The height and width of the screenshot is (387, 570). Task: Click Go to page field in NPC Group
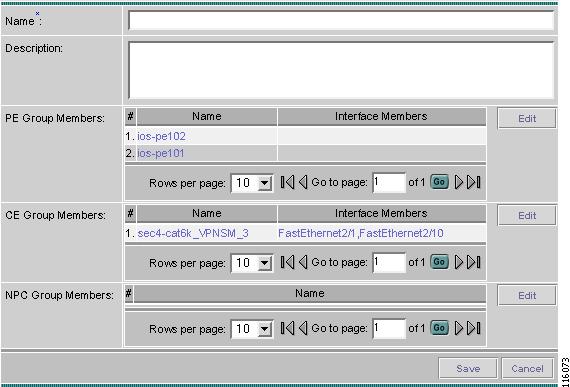click(389, 328)
